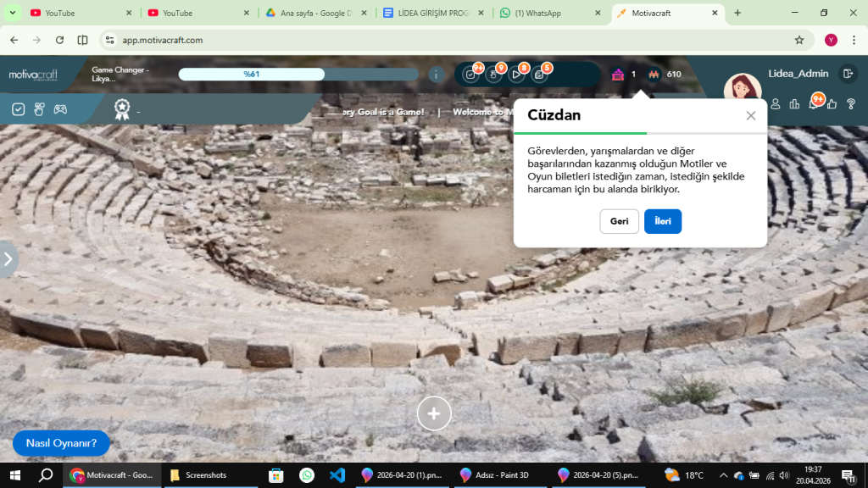Click the info icon beside progress bar
The width and height of the screenshot is (868, 488).
436,75
